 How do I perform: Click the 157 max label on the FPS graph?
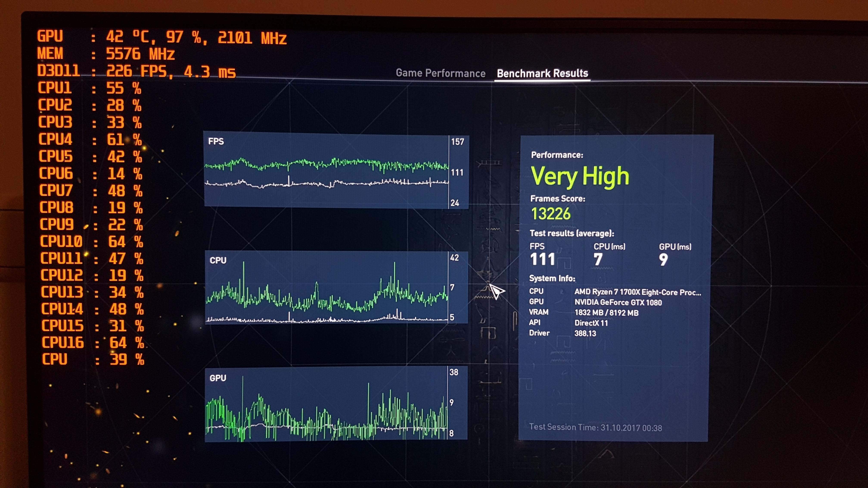457,142
